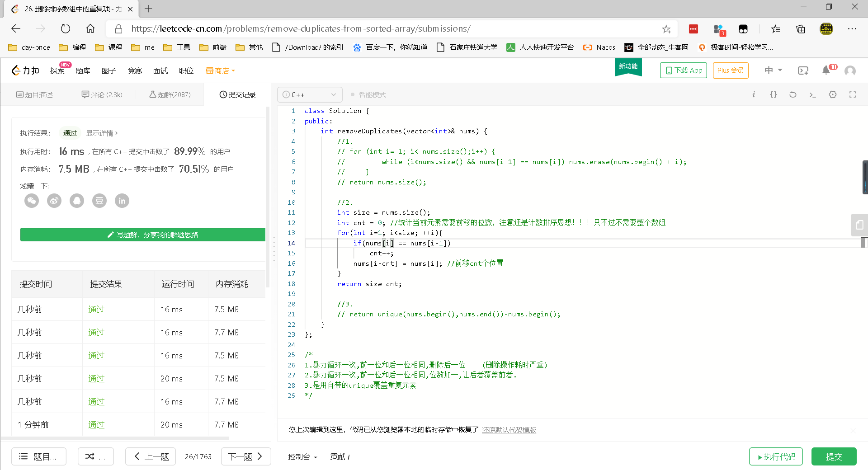Screen dimensions: 868x470
Task: Reset code to default template icon
Action: pos(793,94)
